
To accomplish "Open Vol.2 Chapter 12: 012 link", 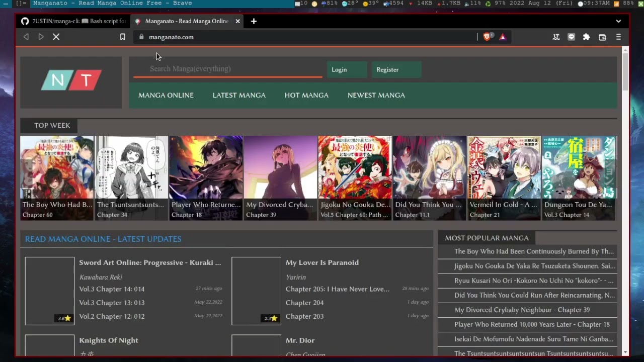I will pos(112,316).
